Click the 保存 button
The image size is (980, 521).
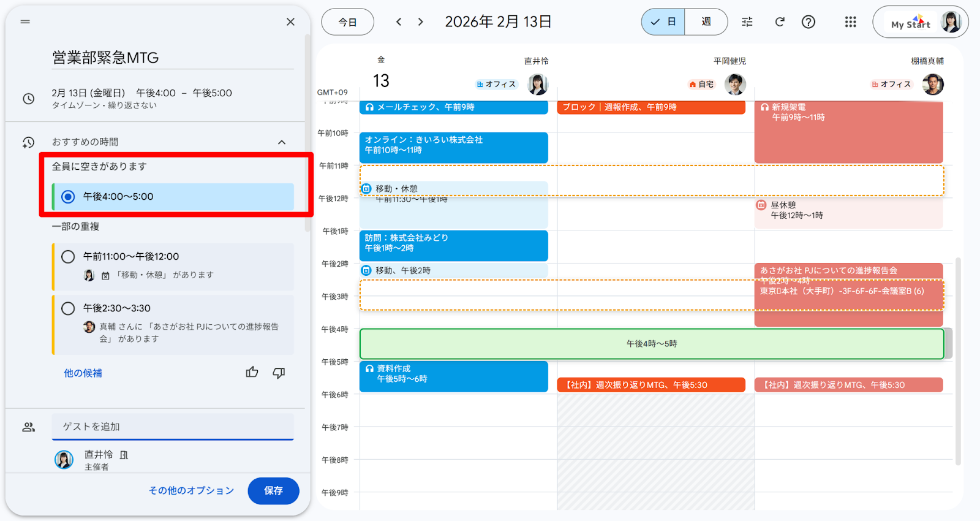(273, 490)
